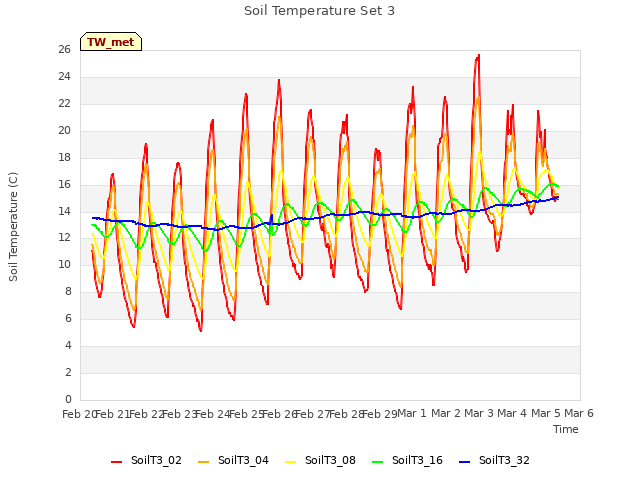This screenshot has width=640, height=480.
Task: Click the 10 y-axis tick label
Action: (64, 265)
